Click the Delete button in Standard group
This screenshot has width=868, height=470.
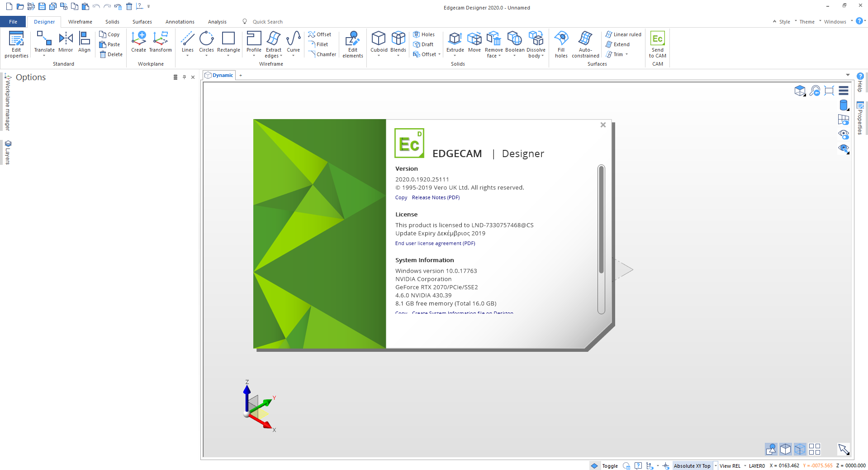[x=111, y=54]
